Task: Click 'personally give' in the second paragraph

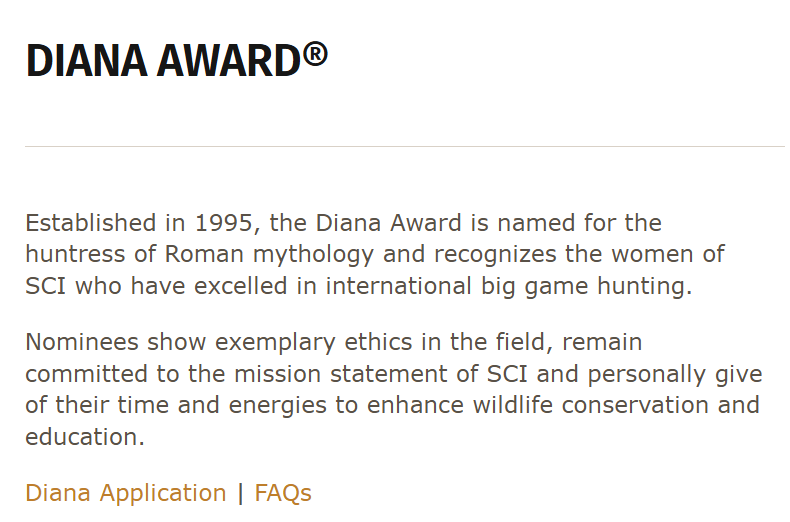Action: [675, 375]
